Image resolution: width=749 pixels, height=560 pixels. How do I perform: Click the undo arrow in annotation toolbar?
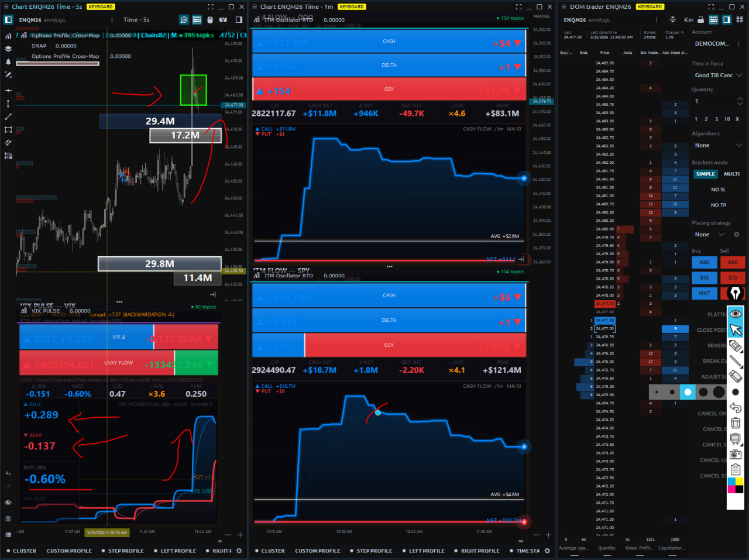(x=736, y=408)
